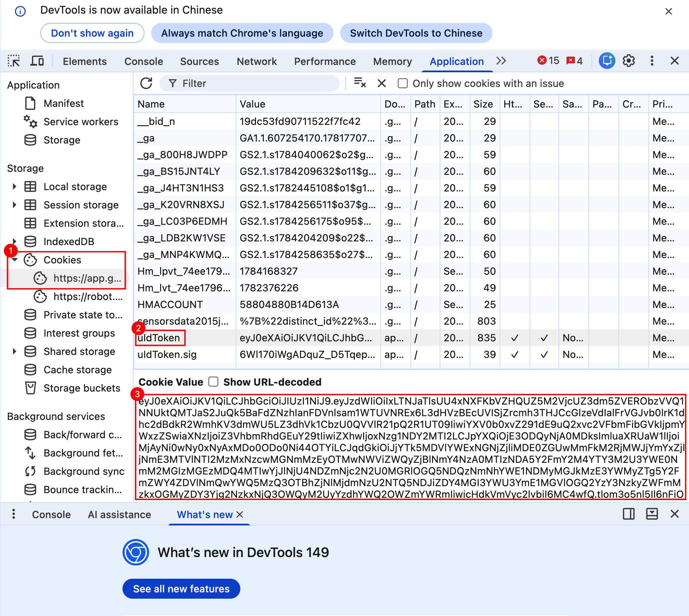Refresh the cookies table
The image size is (689, 616).
(x=146, y=83)
